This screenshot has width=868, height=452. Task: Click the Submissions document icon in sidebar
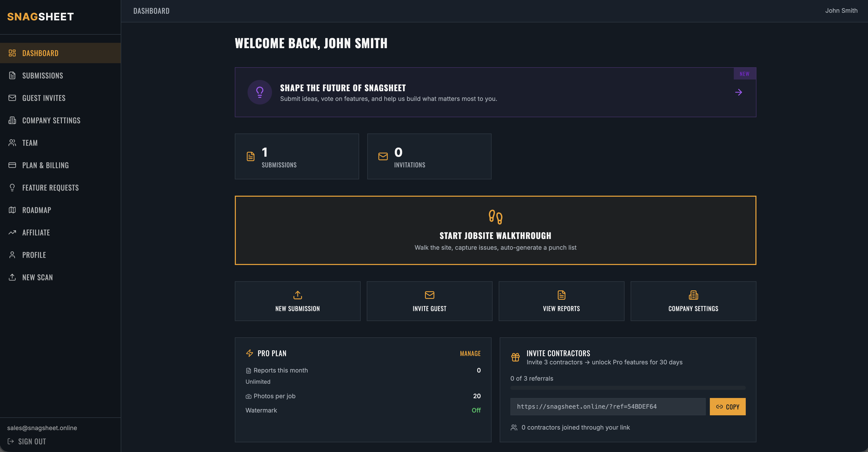12,75
